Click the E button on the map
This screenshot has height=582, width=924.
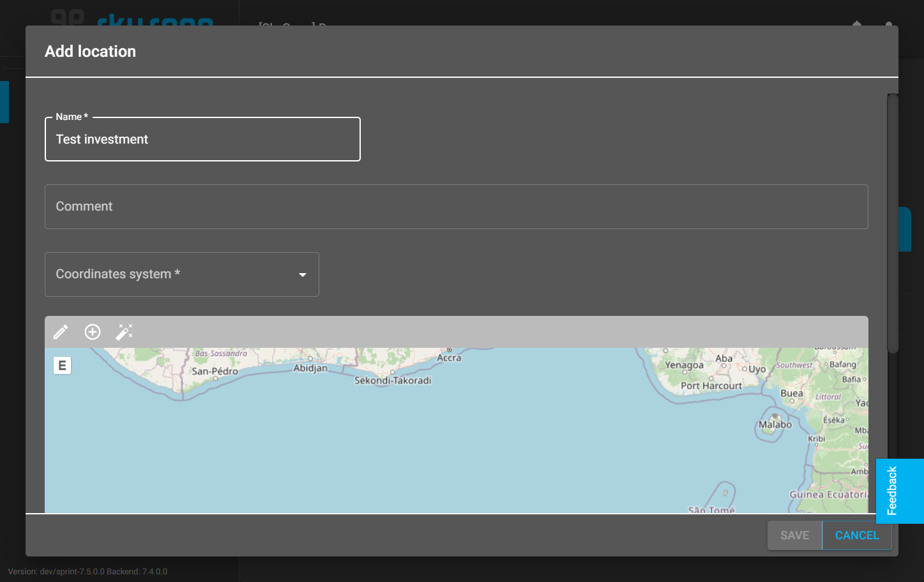(x=62, y=366)
